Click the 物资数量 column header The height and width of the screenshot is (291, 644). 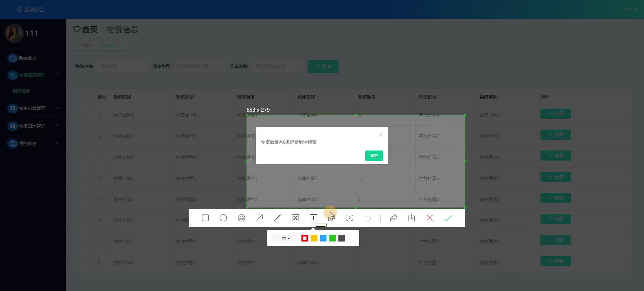(367, 97)
